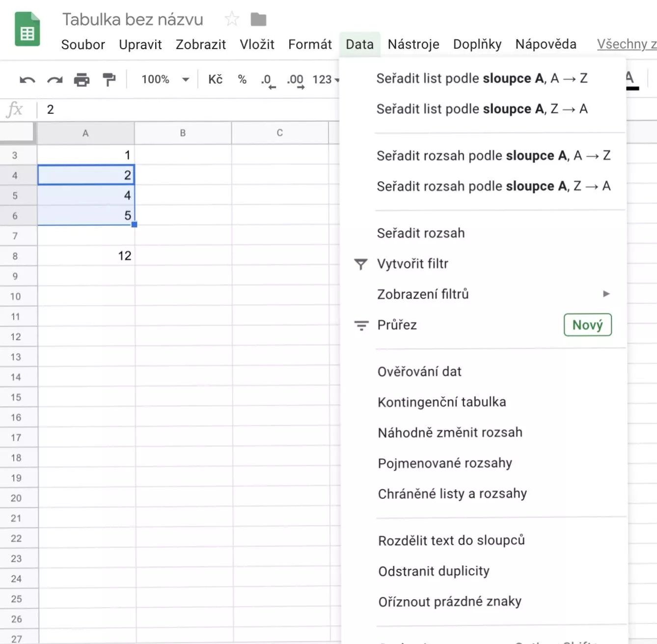Open the Soubor menu

[83, 45]
